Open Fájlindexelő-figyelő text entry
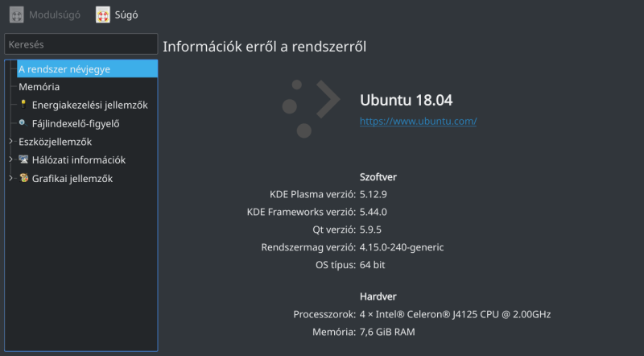 click(76, 124)
